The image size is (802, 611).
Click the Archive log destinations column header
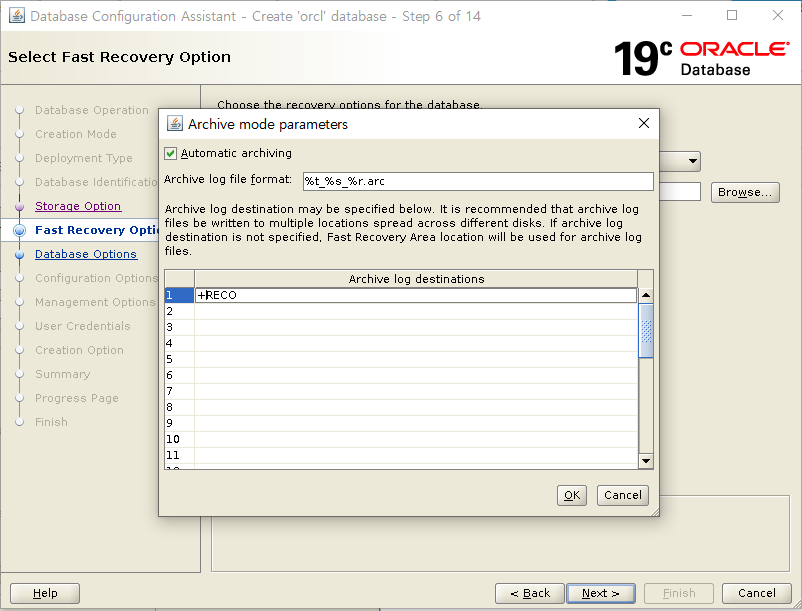tap(416, 279)
